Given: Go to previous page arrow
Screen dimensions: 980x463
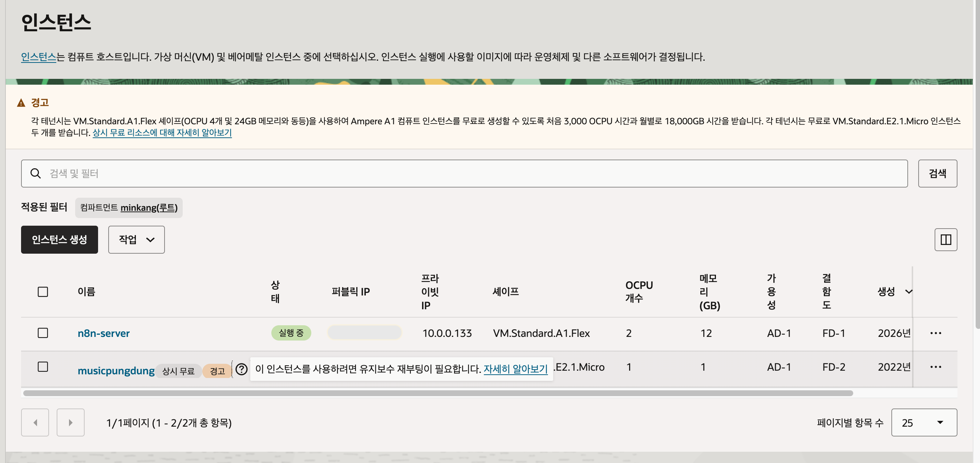Looking at the screenshot, I should 35,422.
